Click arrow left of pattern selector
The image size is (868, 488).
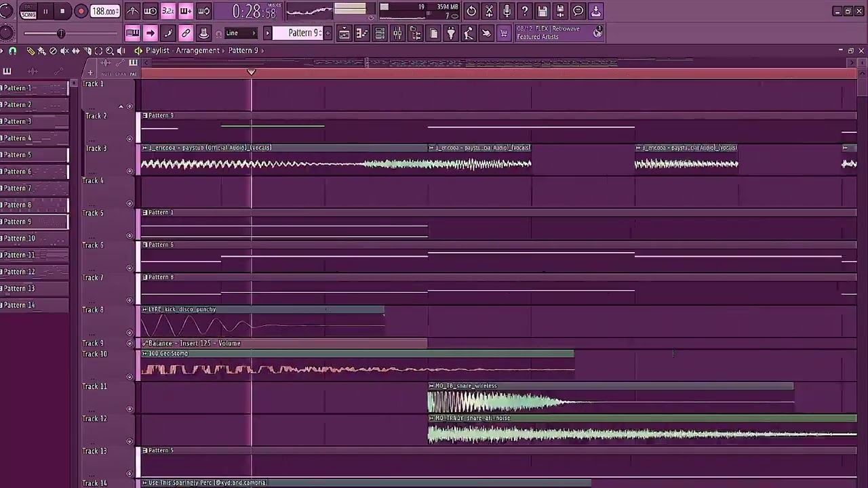(x=267, y=33)
